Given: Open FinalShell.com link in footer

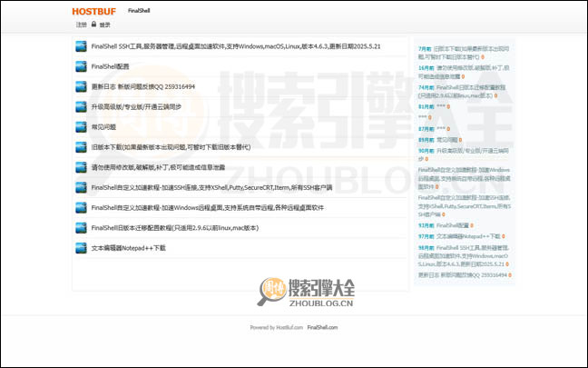Looking at the screenshot, I should [x=322, y=327].
